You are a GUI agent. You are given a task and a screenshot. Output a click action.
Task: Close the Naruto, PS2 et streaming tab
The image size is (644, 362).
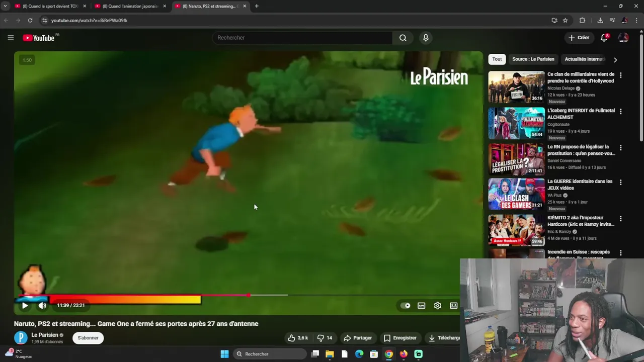(245, 6)
